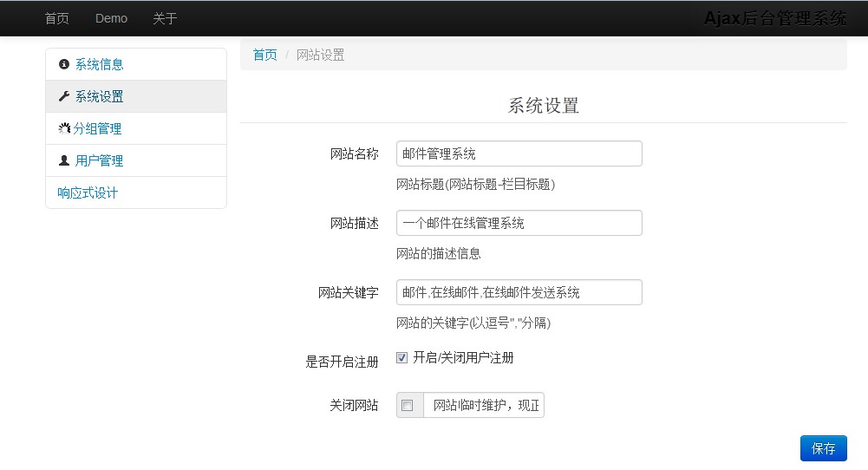Open the 响应式设计 sidebar link

pos(88,193)
